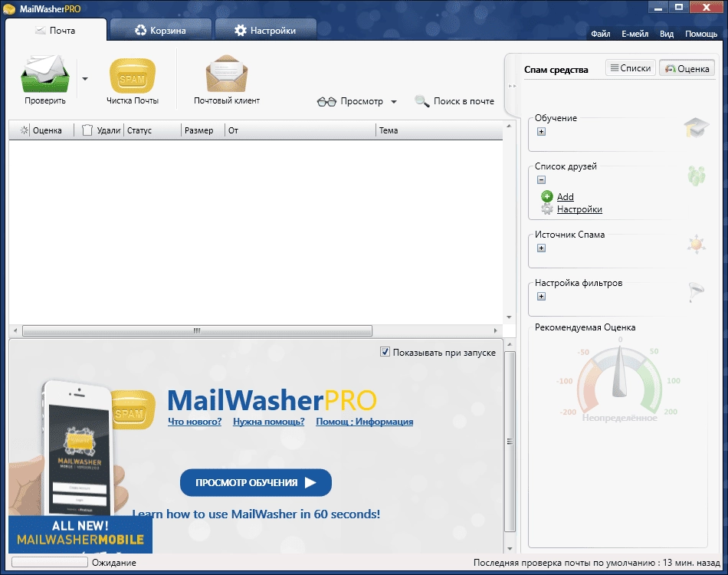The image size is (728, 575).
Task: Click the filter funnel icon
Action: click(x=696, y=292)
